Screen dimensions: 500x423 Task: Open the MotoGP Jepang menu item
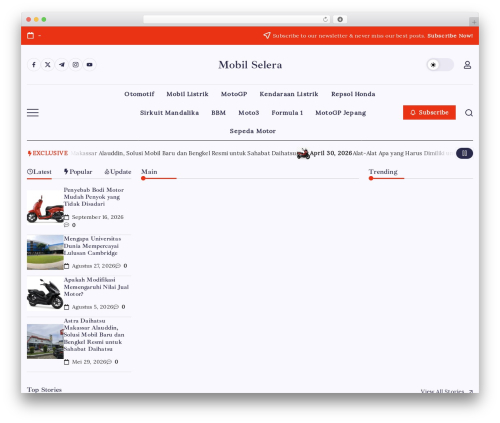[x=341, y=113]
